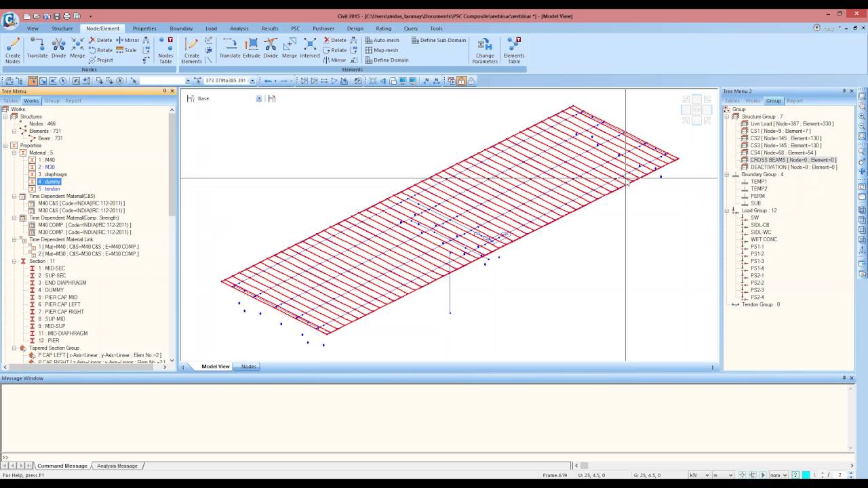Select material 1 : M40
The width and height of the screenshot is (868, 488).
pos(46,160)
